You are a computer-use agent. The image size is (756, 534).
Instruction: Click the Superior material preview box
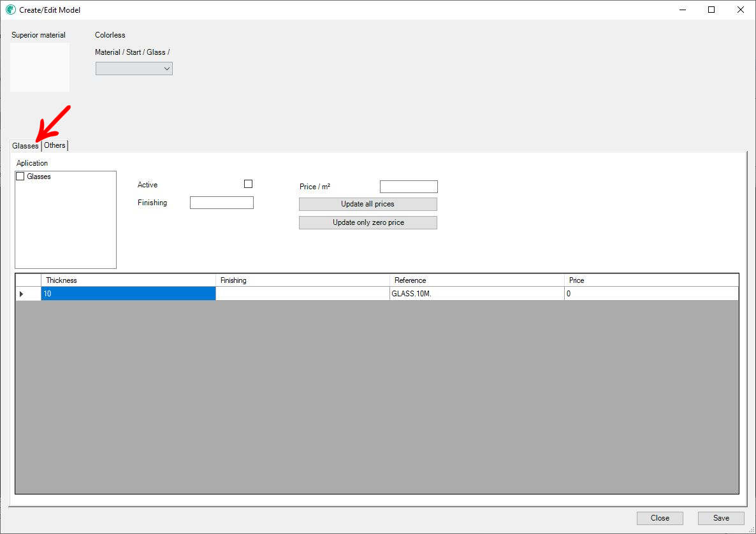pos(40,68)
